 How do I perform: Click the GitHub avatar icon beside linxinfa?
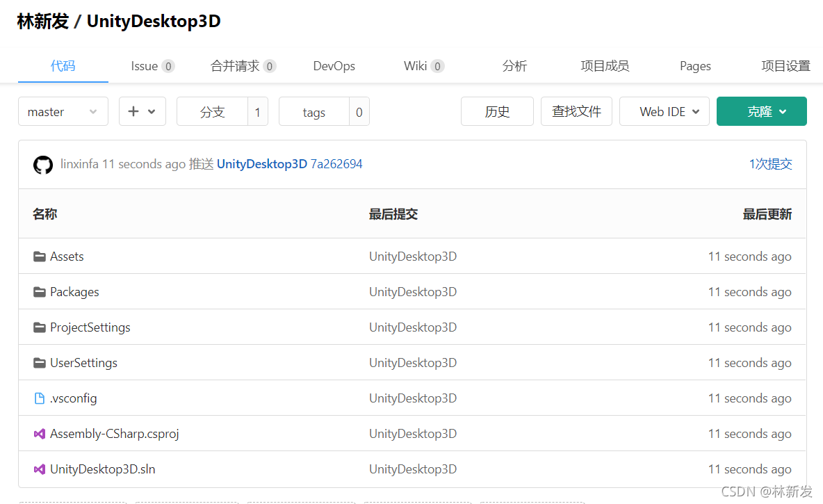(x=43, y=164)
